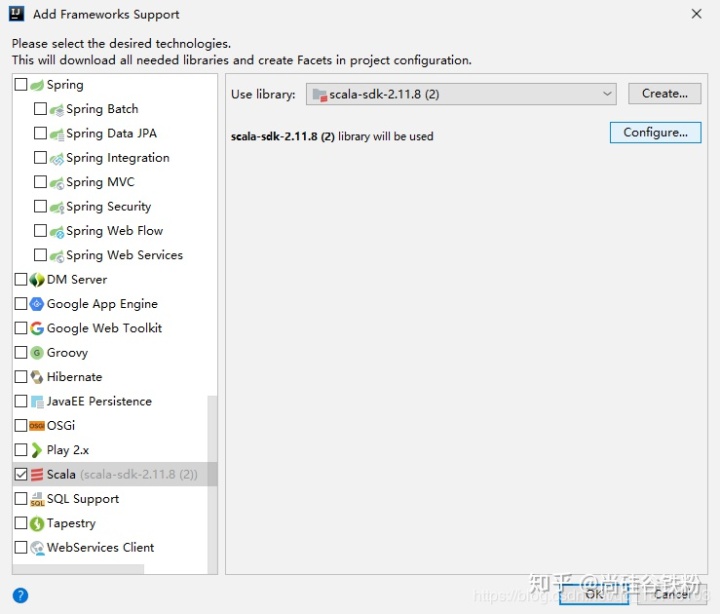720x614 pixels.
Task: Close the Add Frameworks Support dialog
Action: (x=696, y=14)
